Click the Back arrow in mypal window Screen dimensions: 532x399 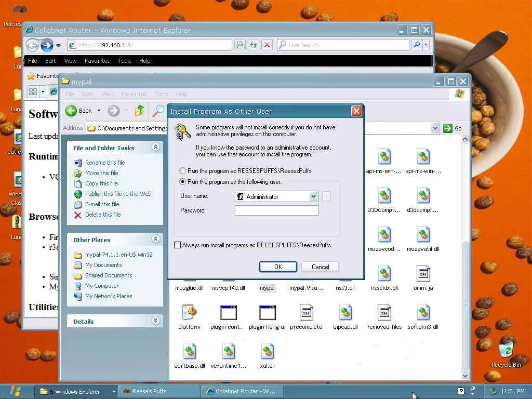tap(71, 111)
